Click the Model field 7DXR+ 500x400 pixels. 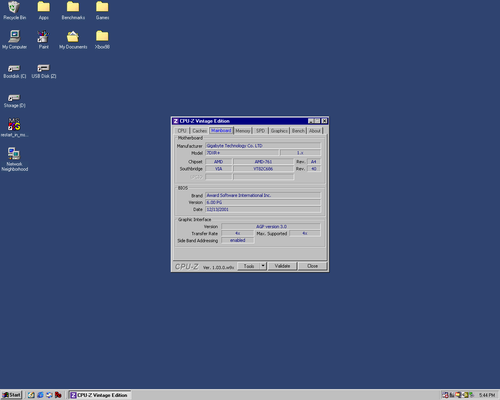242,153
